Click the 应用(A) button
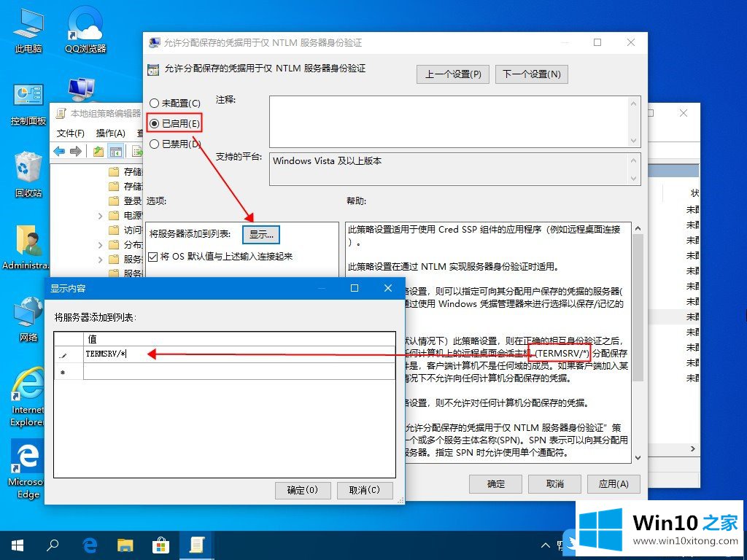Image resolution: width=747 pixels, height=560 pixels. coord(614,484)
